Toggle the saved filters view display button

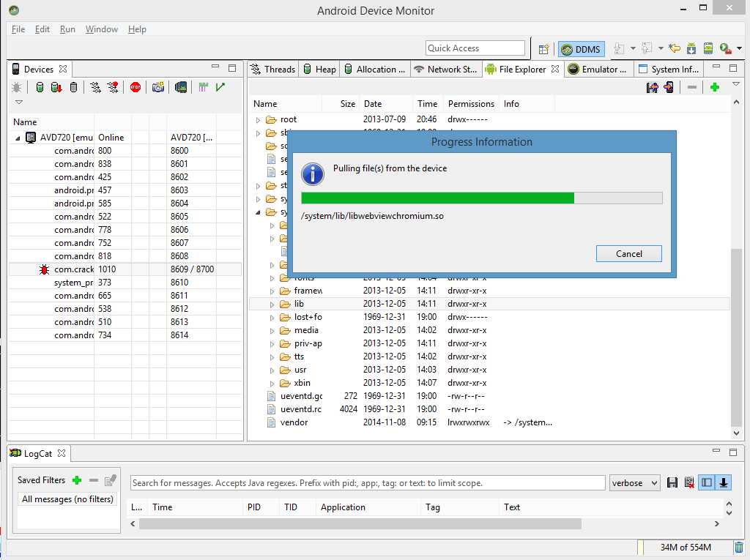[x=707, y=483]
